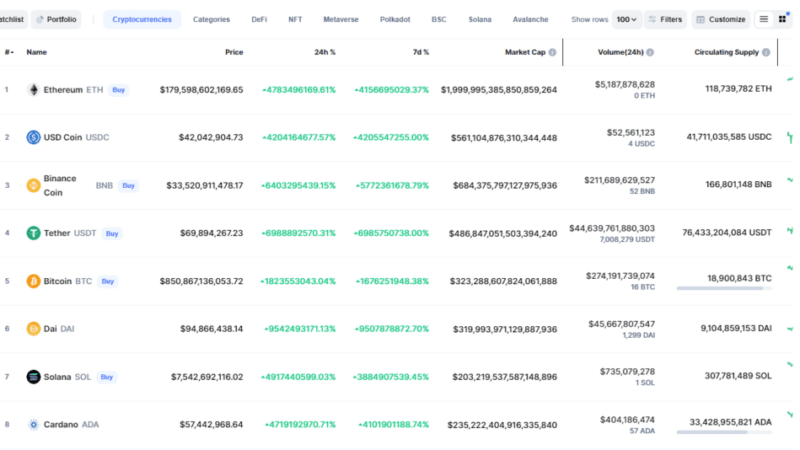The height and width of the screenshot is (450, 800).
Task: Open the Ethereum coin page link
Action: tap(63, 90)
